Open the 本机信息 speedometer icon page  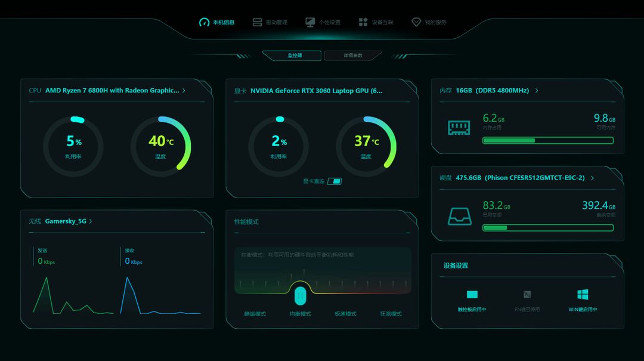pyautogui.click(x=204, y=22)
